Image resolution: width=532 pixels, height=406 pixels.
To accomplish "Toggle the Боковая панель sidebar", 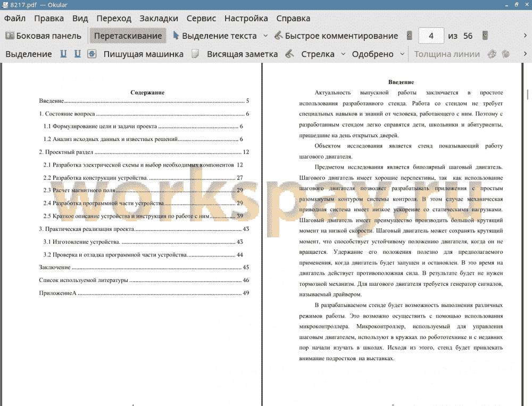I will tap(44, 36).
